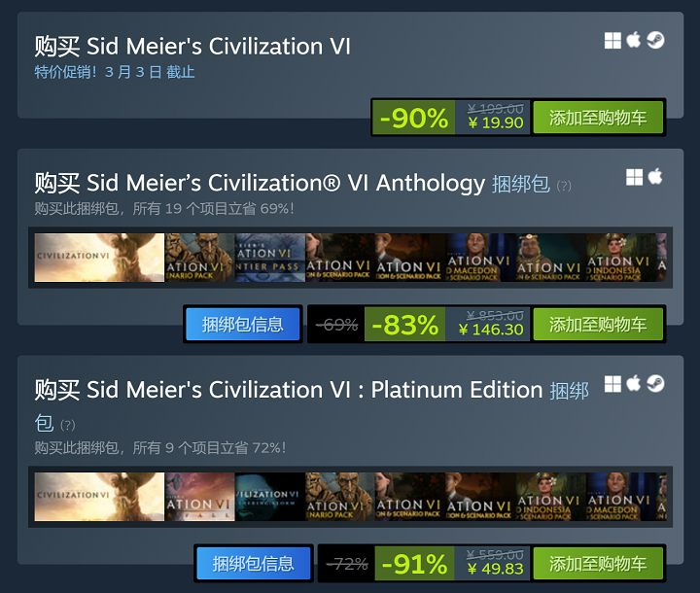Open Indonesia scenario pack thumbnail in Platinum Edition
This screenshot has width=700, height=593.
point(550,497)
